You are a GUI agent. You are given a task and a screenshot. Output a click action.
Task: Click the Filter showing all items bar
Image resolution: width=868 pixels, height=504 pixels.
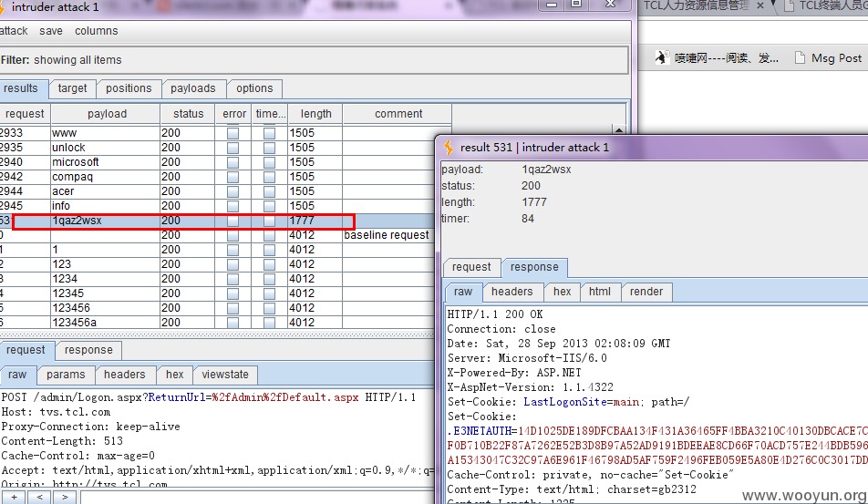coord(314,60)
